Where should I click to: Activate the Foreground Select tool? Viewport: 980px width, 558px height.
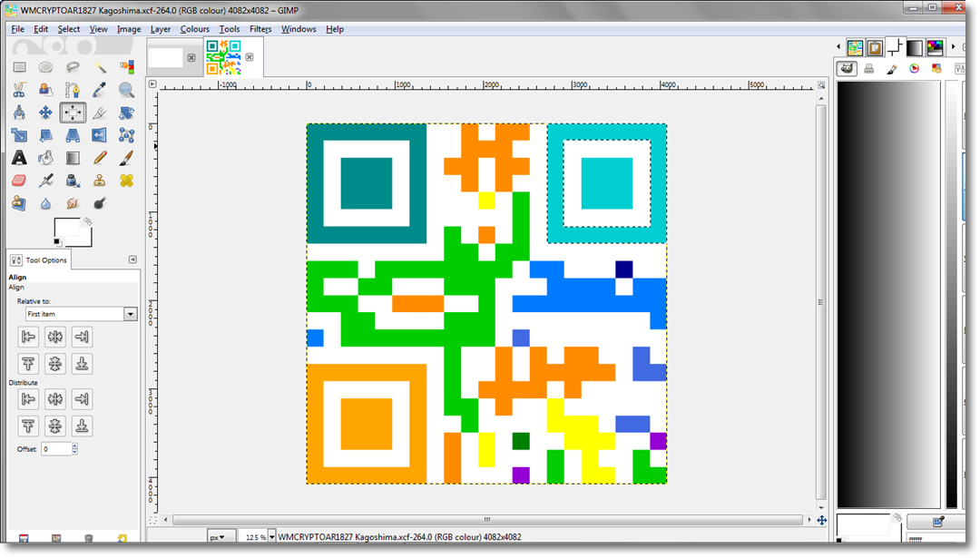[45, 90]
